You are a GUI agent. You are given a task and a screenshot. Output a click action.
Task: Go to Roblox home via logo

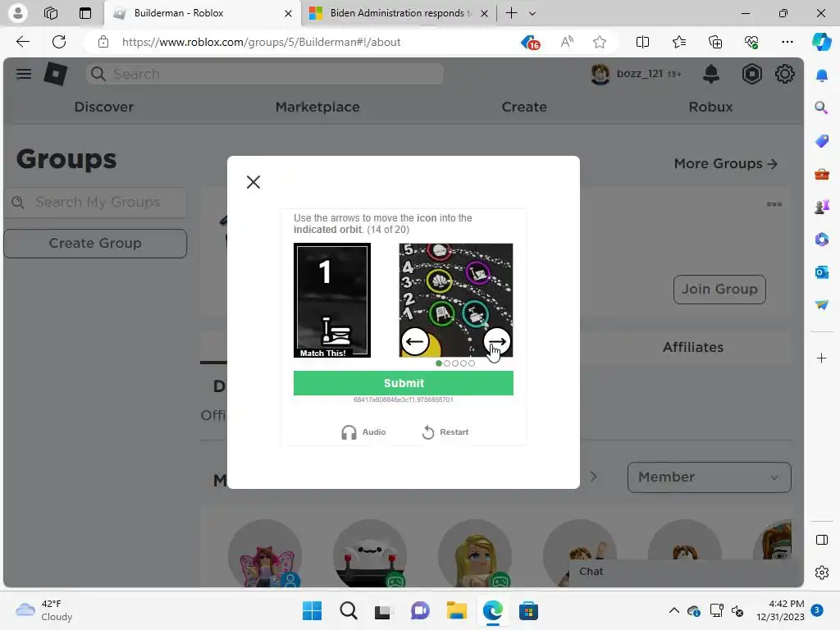[56, 74]
